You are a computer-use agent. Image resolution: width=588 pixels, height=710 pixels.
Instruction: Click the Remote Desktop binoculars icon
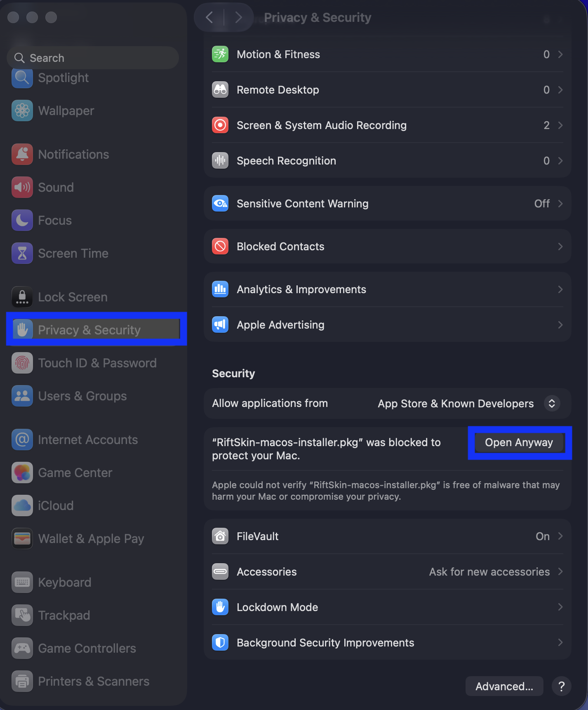click(220, 90)
